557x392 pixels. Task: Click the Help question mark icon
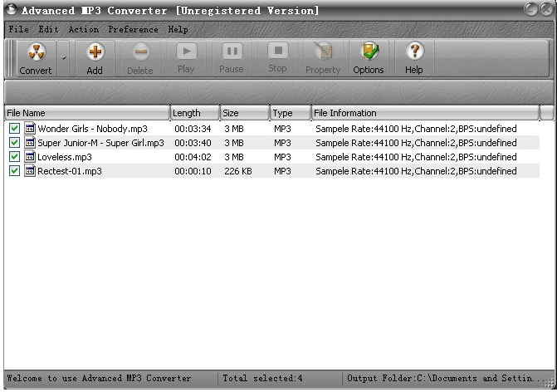point(414,51)
